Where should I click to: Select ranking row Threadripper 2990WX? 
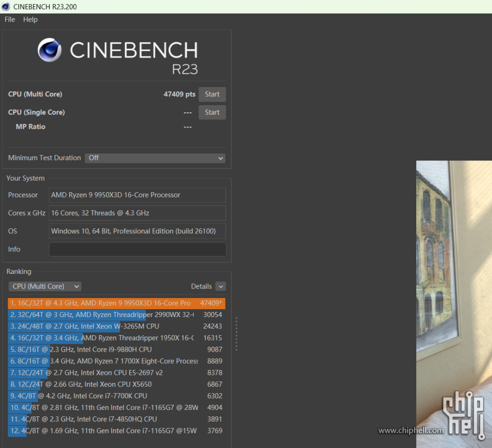point(116,315)
